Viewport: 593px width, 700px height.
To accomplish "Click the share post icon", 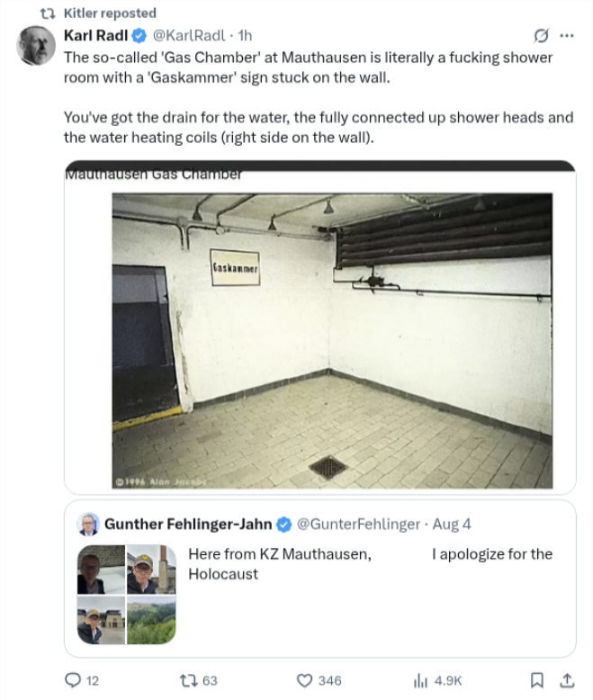I will [x=567, y=680].
